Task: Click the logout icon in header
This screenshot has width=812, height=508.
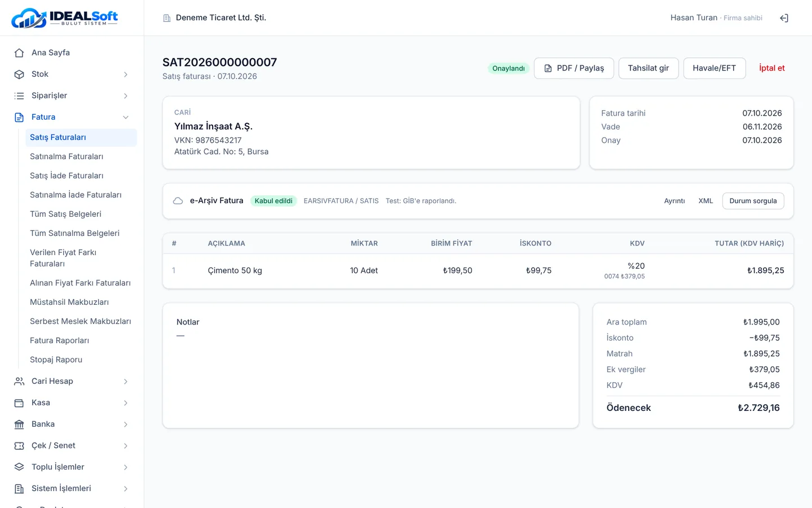Action: [x=784, y=18]
